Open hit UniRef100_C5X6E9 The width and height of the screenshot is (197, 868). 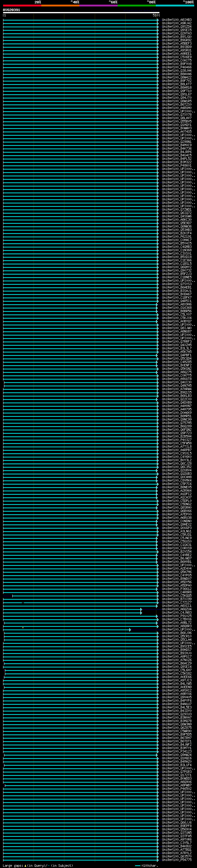click(177, 57)
